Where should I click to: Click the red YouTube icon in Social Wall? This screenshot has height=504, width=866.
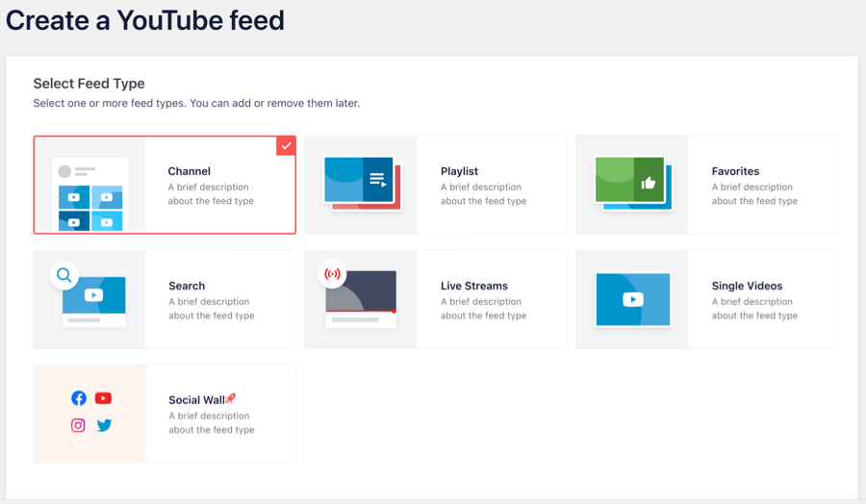104,398
